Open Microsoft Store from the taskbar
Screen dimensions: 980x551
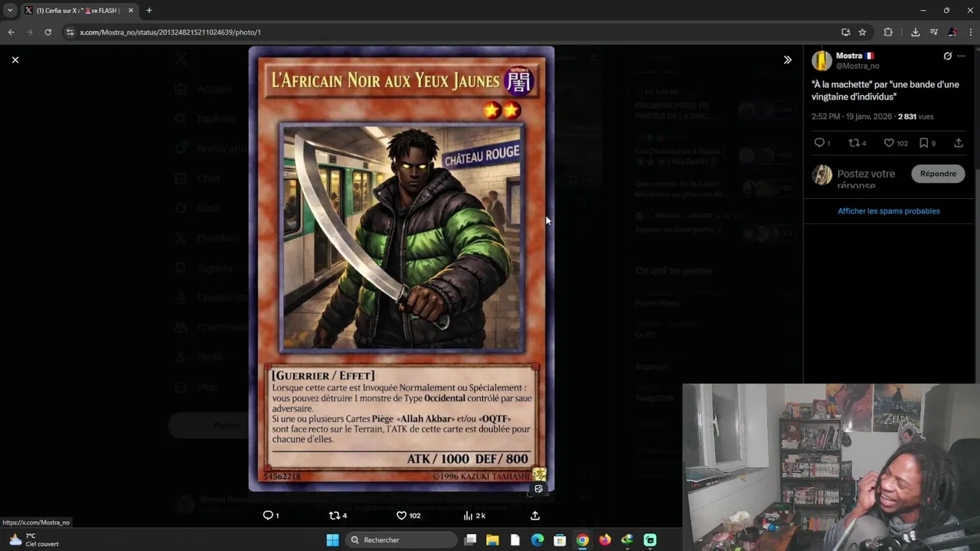pyautogui.click(x=560, y=540)
